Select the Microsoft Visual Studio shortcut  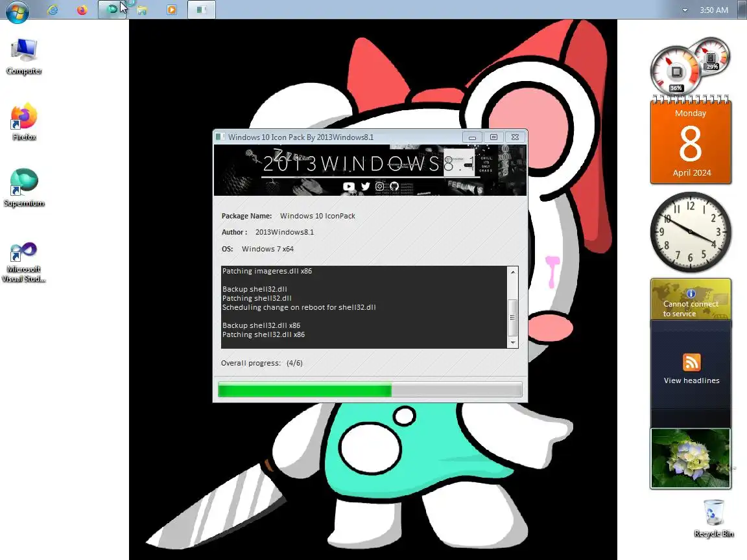pyautogui.click(x=24, y=262)
